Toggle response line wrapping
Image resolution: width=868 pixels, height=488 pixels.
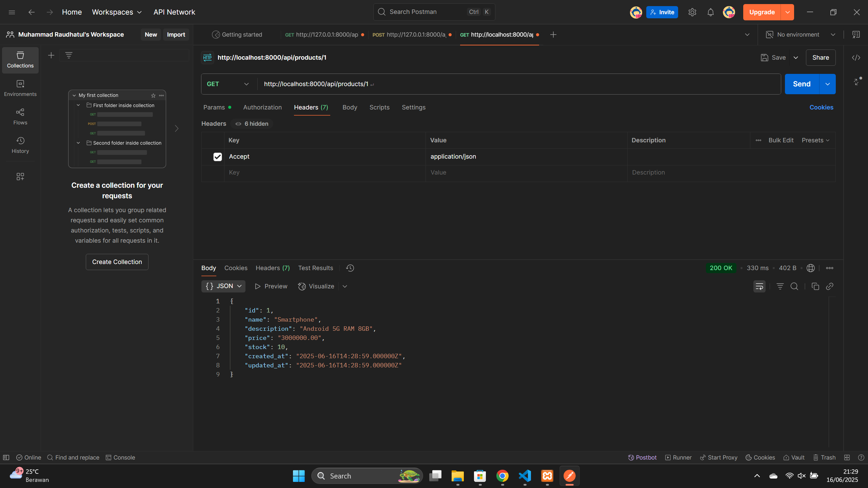(x=759, y=286)
